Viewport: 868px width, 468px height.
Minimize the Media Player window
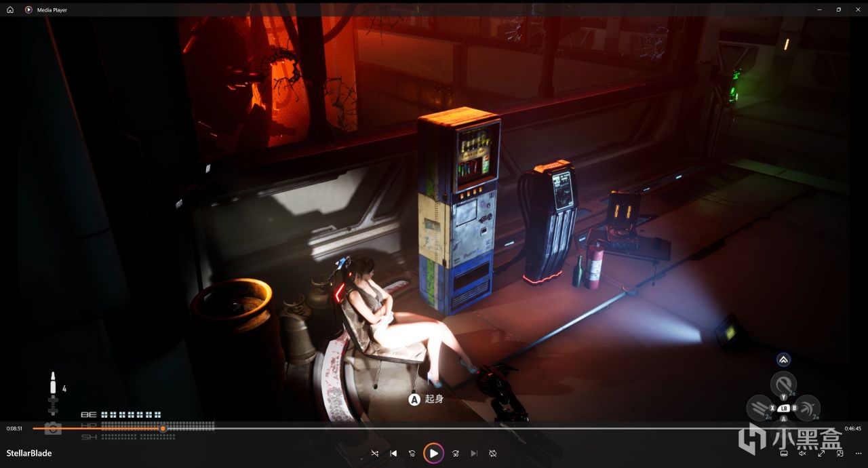pos(820,9)
